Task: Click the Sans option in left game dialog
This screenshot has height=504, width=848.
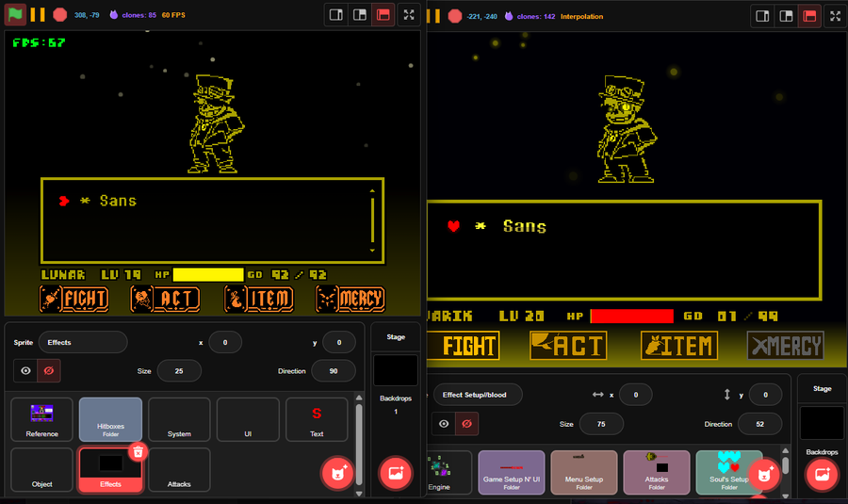Action: click(x=119, y=201)
